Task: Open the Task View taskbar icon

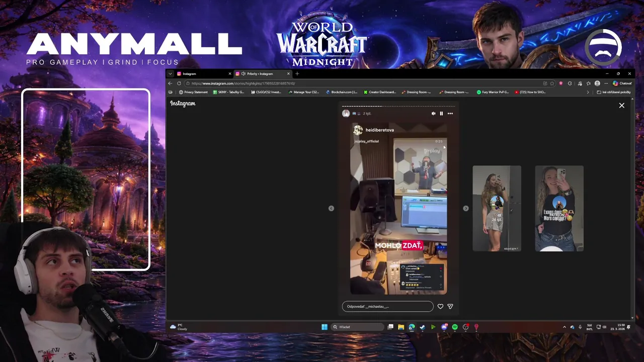Action: click(x=390, y=327)
